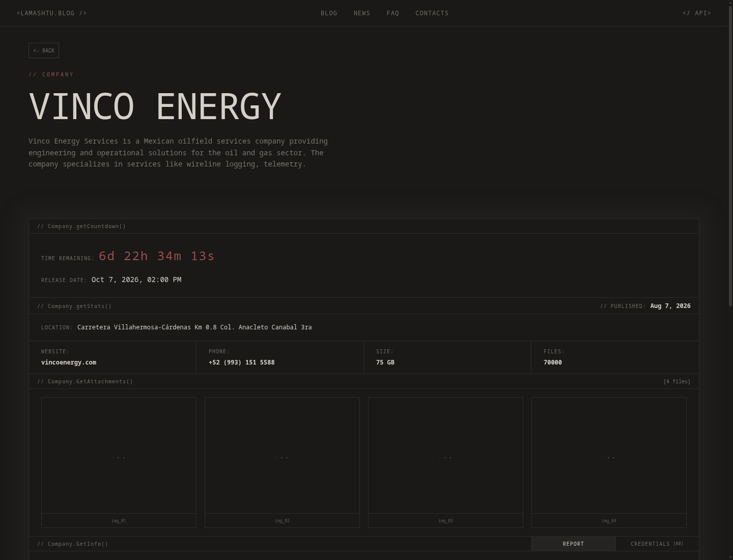Click the countdown timer 6d 22h 34m 13s

tap(157, 256)
